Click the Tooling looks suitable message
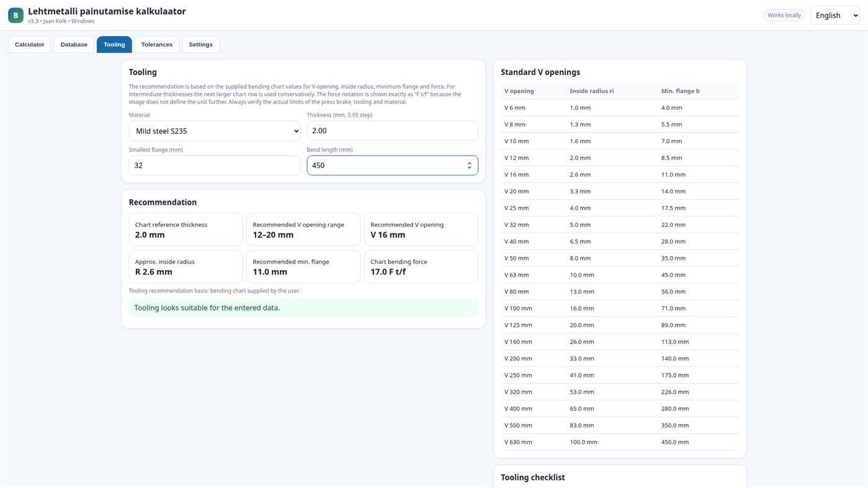The width and height of the screenshot is (868, 488). click(x=303, y=308)
